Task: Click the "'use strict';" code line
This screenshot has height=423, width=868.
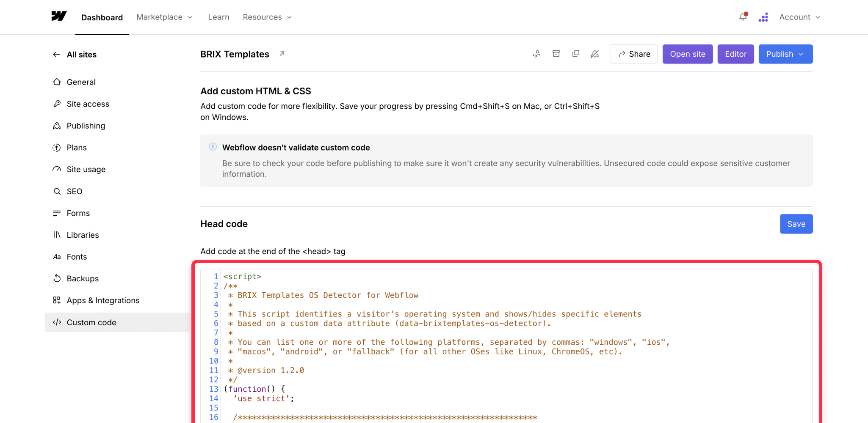Action: [263, 398]
